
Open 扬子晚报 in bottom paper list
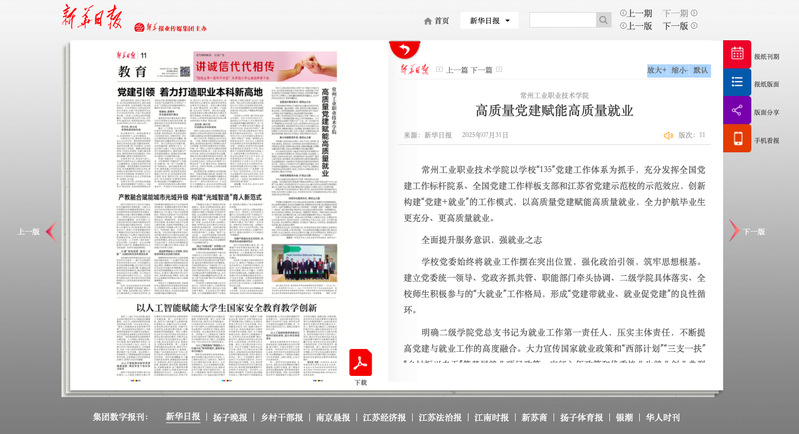click(x=230, y=417)
